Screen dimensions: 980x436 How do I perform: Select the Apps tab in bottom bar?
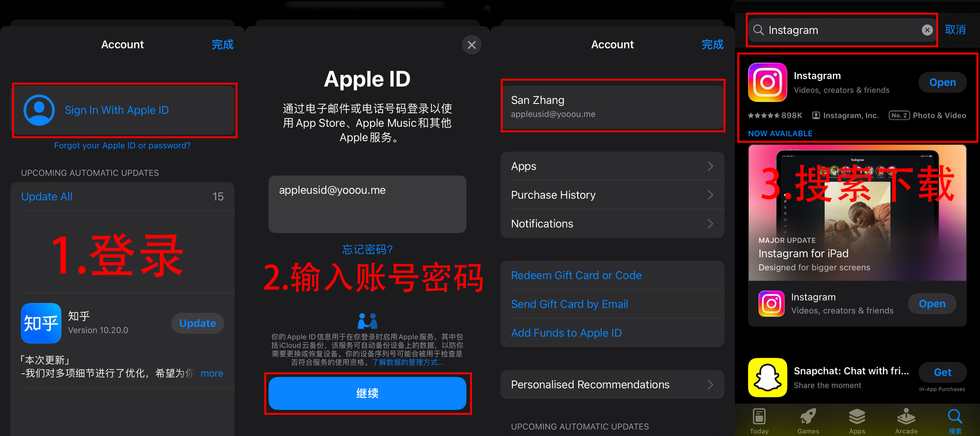pos(857,421)
